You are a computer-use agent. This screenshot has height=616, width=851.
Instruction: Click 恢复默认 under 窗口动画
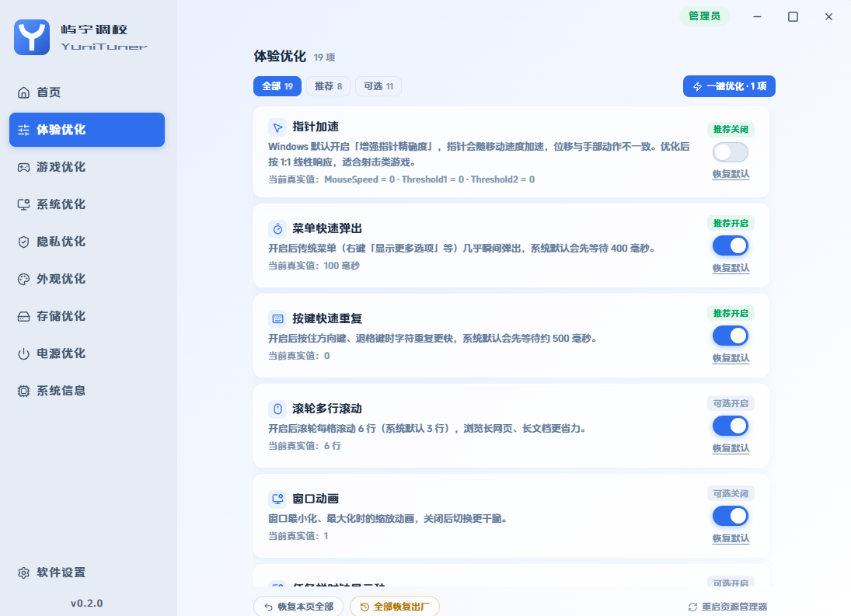tap(731, 538)
